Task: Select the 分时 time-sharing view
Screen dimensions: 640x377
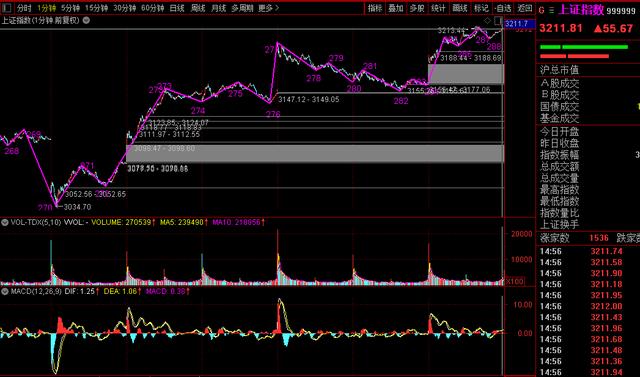Action: 24,8
